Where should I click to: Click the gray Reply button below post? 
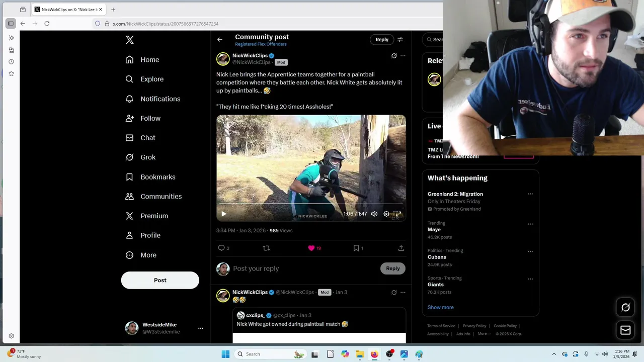(x=393, y=268)
